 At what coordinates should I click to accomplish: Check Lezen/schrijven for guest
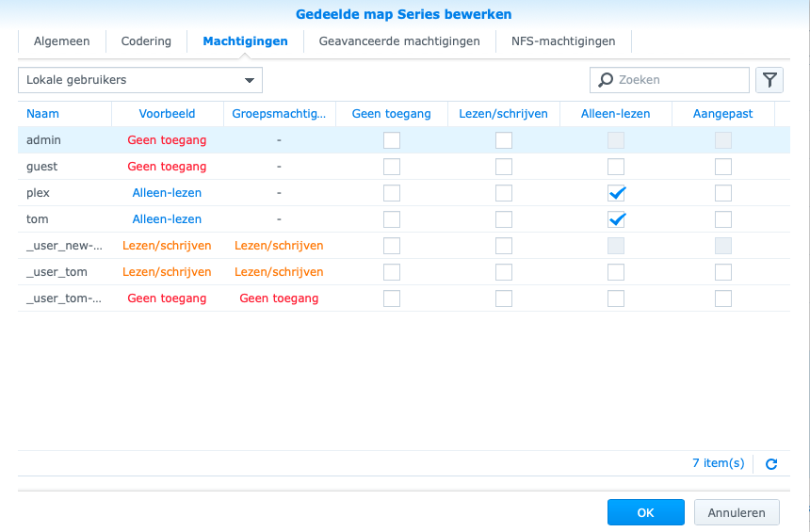(504, 167)
